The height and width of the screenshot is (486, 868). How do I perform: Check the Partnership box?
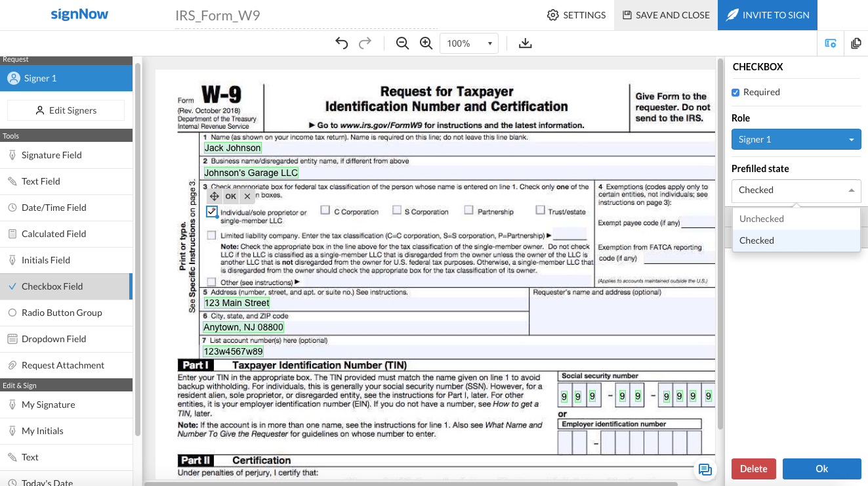468,210
